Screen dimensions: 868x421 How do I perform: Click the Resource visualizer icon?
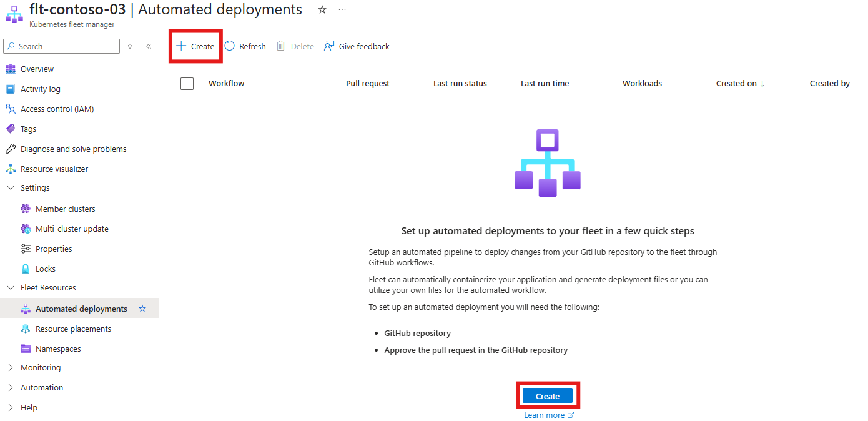(10, 169)
